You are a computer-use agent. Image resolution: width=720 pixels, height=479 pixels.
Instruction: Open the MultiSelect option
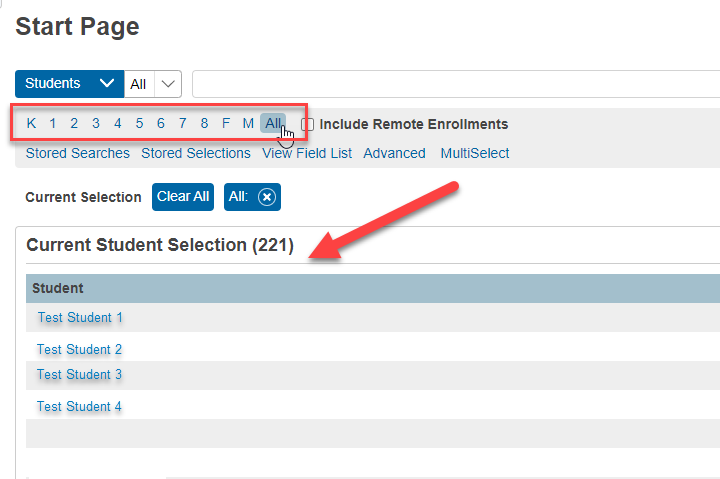pos(474,153)
